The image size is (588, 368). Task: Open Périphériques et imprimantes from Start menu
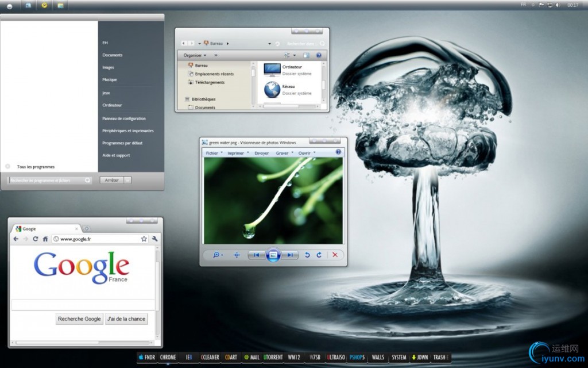click(x=128, y=131)
